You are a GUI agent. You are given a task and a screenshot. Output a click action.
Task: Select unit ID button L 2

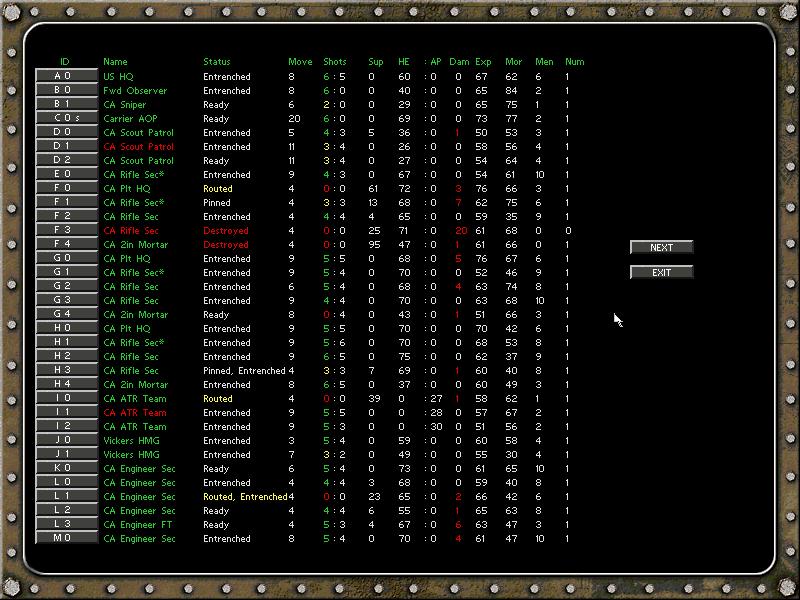click(66, 510)
